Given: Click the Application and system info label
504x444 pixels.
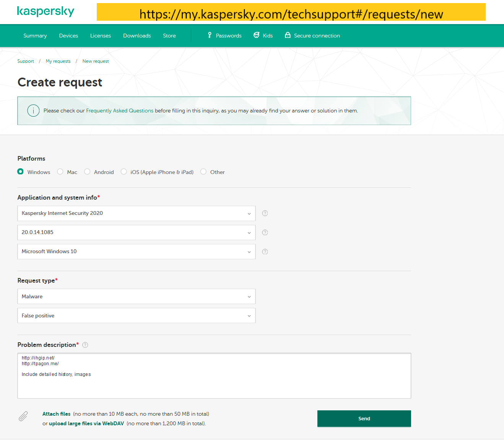Looking at the screenshot, I should (x=57, y=197).
